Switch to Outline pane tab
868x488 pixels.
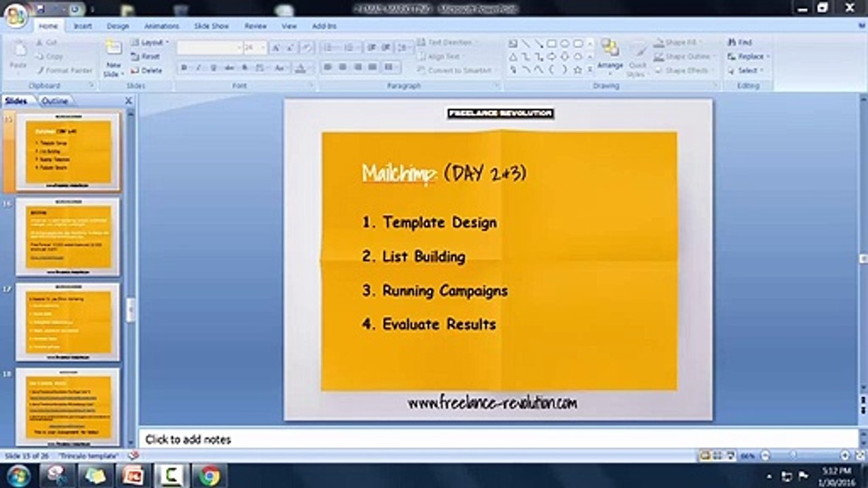click(55, 101)
